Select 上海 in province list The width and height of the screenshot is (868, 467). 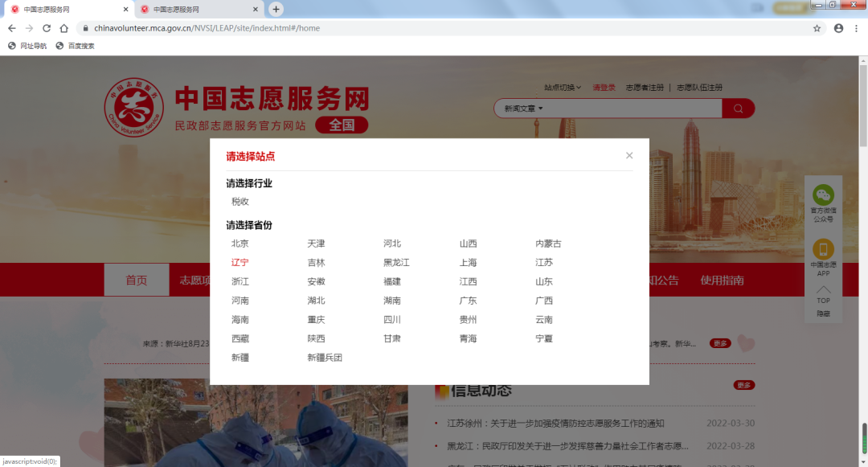468,262
